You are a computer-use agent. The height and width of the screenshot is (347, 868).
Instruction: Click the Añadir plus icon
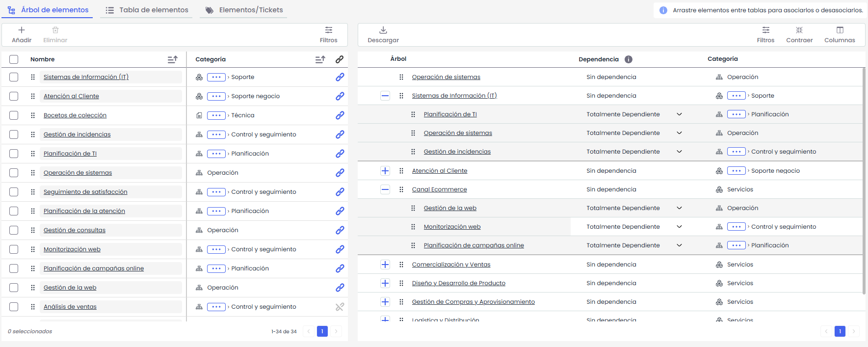coord(22,30)
